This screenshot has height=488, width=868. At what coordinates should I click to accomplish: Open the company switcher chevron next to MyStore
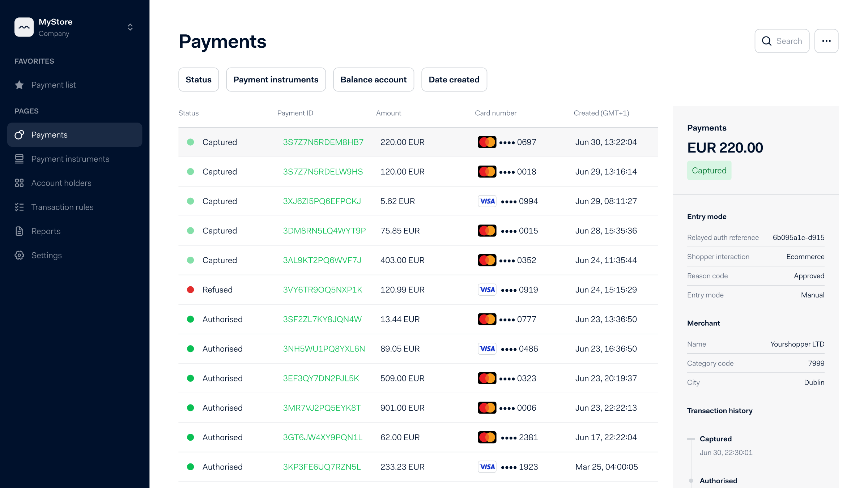point(129,27)
